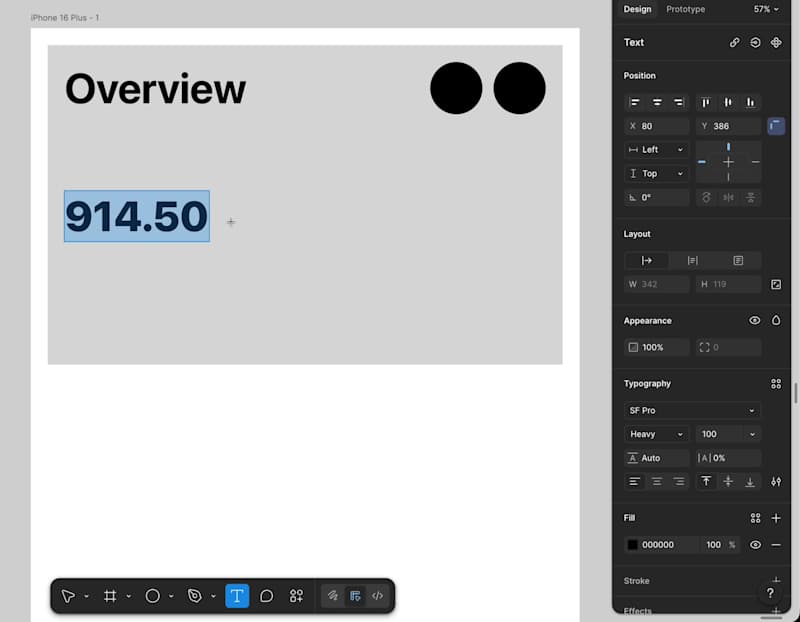Open the Left horizontal constraint dropdown
Screen dimensions: 800x622
[x=657, y=150]
